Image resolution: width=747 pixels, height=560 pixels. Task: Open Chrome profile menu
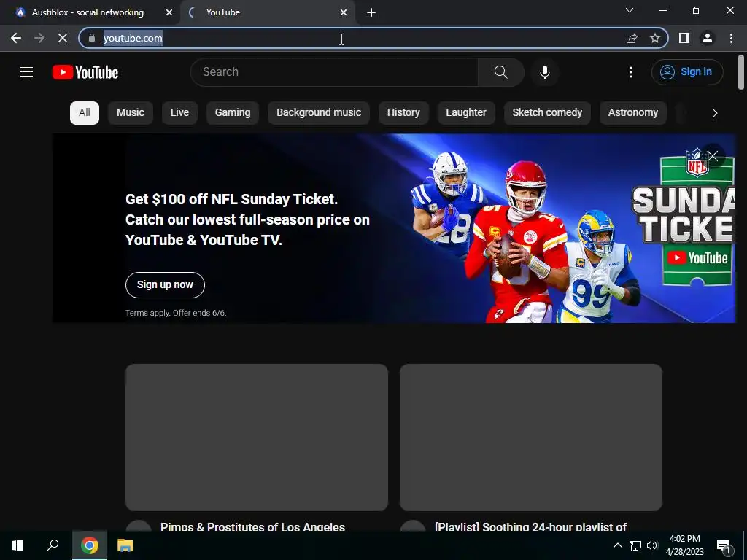(x=708, y=38)
